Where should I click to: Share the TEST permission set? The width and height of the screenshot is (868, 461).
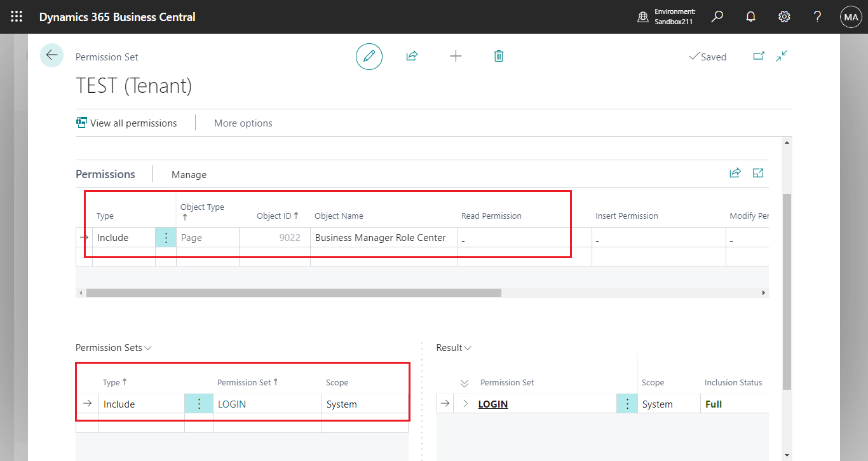[412, 56]
